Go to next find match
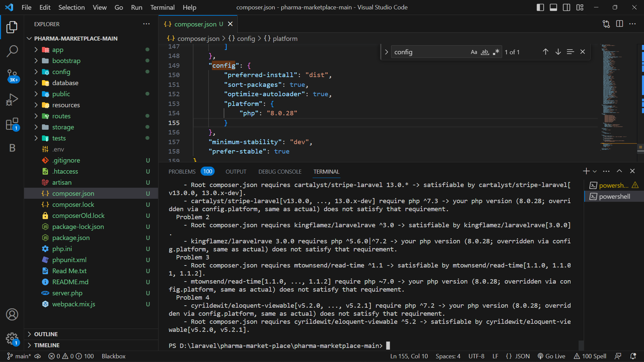Viewport: 644px width, 362px height. tap(558, 52)
